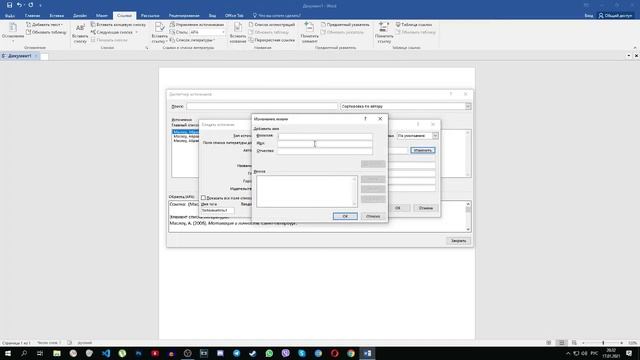Switch to the Дизайн ribbon tab
The image size is (640, 360).
[x=80, y=16]
